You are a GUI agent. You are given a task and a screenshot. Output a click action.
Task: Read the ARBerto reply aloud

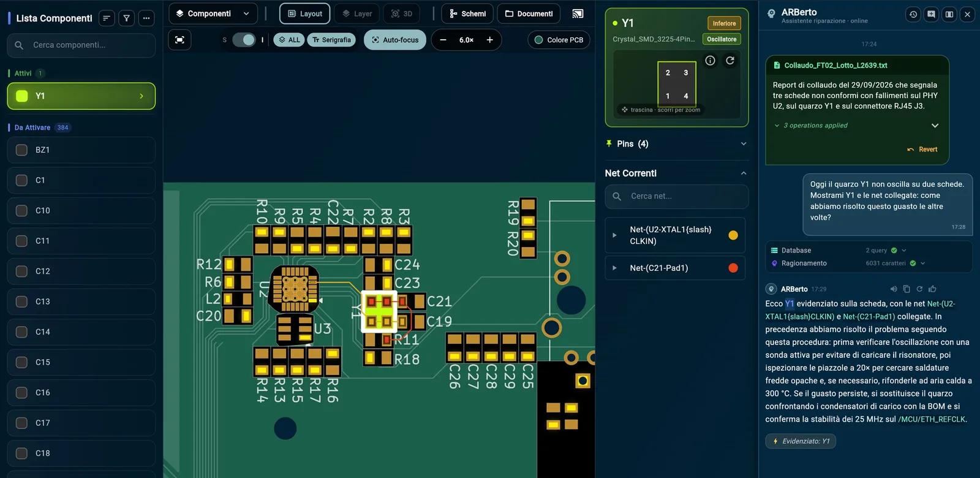coord(894,289)
